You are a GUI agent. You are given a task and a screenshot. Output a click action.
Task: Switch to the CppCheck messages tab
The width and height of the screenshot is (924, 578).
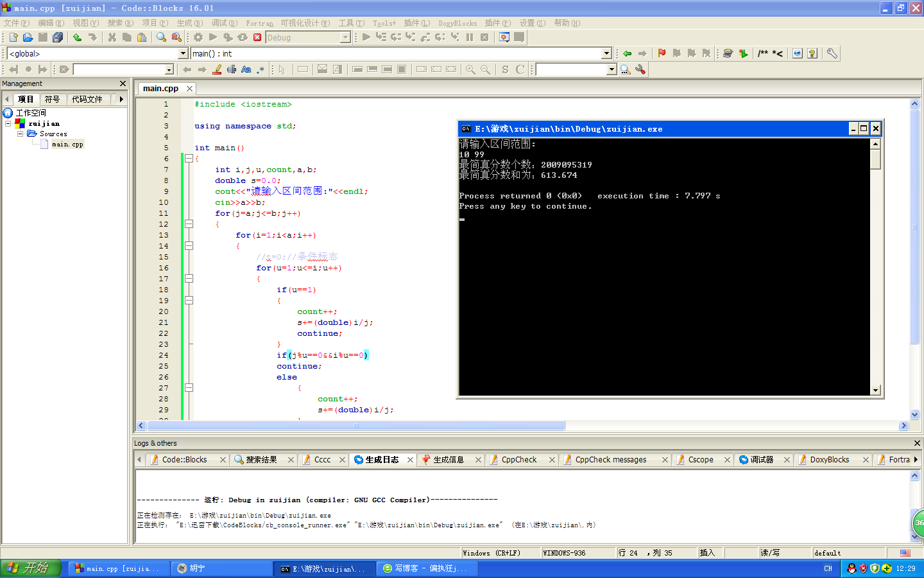tap(611, 460)
